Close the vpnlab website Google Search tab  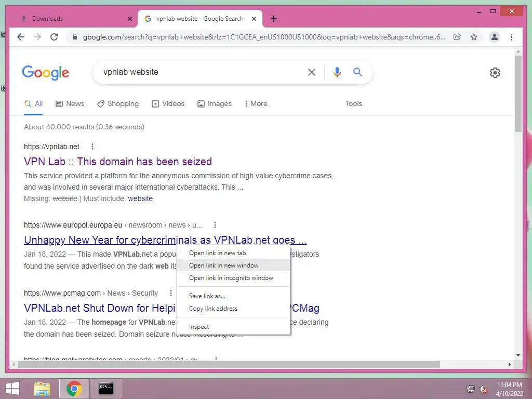click(x=254, y=19)
